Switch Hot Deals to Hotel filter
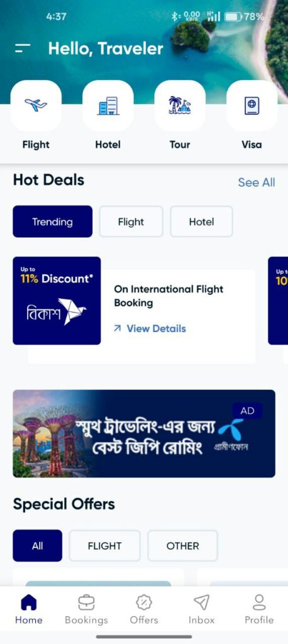This screenshot has height=644, width=288. click(x=201, y=222)
